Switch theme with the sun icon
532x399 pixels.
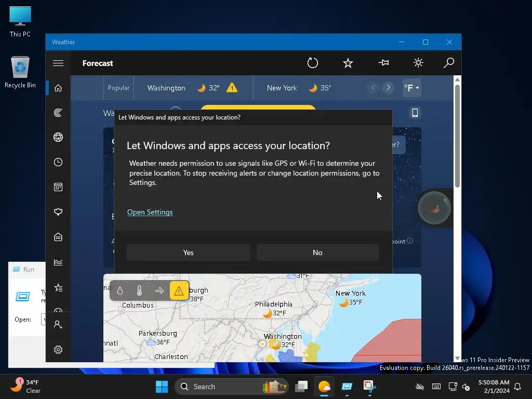[418, 62]
